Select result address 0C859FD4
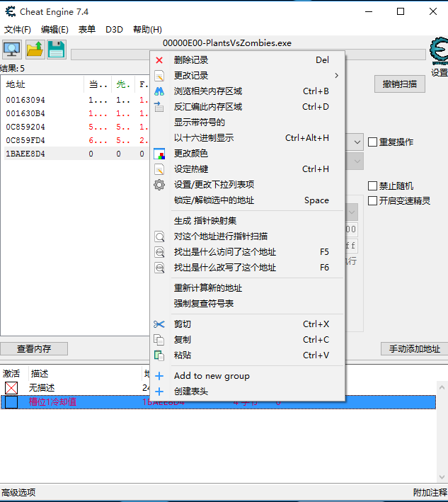This screenshot has height=502, width=448. 25,141
